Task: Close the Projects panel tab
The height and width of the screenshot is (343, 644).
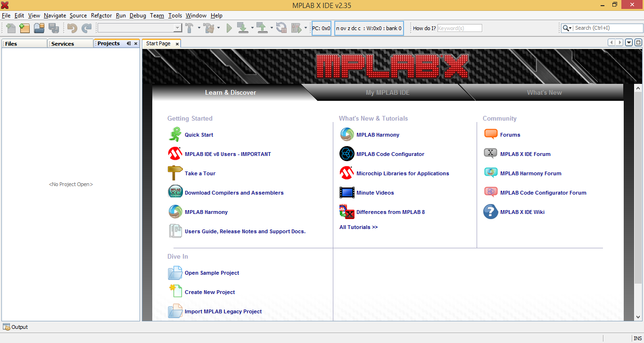Action: point(136,43)
